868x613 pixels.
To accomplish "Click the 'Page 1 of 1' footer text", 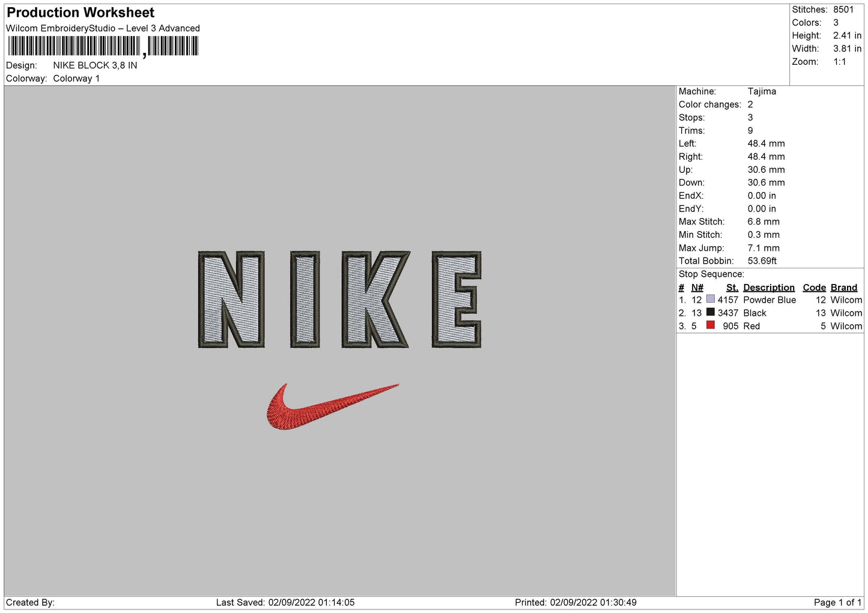I will [x=838, y=603].
